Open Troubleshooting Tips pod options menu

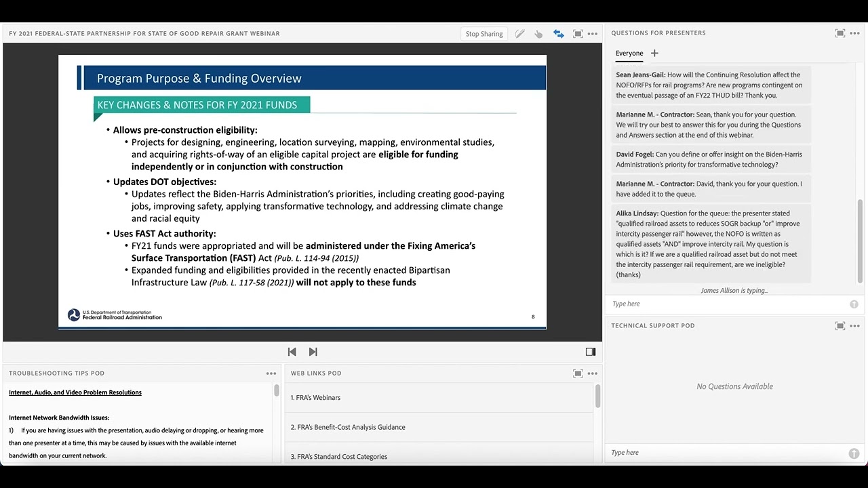tap(271, 373)
